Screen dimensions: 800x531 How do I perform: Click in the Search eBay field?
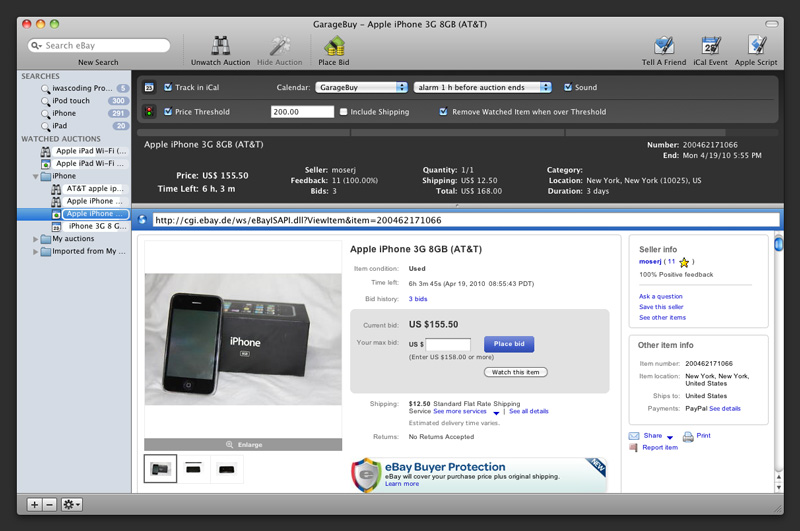pyautogui.click(x=99, y=45)
